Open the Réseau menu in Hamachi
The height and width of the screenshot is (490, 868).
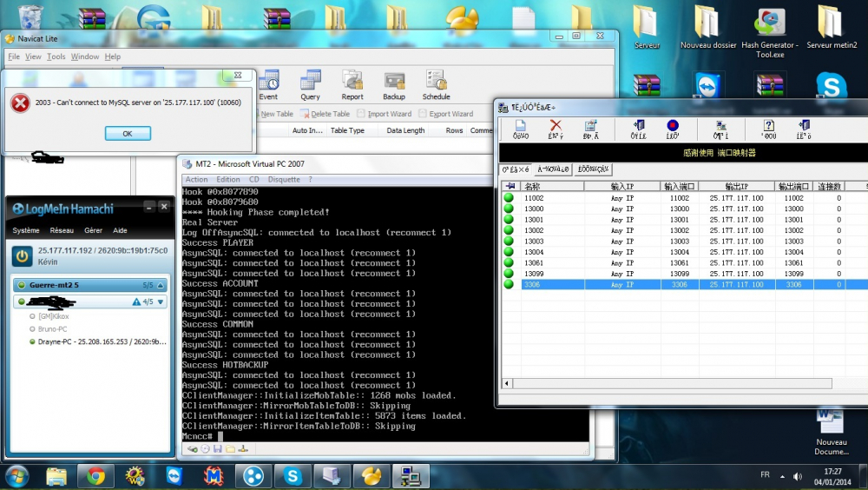point(62,230)
